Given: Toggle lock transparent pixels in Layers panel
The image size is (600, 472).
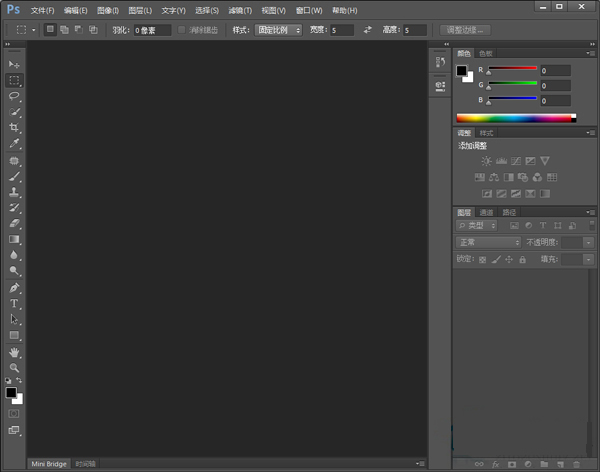Looking at the screenshot, I should [482, 259].
